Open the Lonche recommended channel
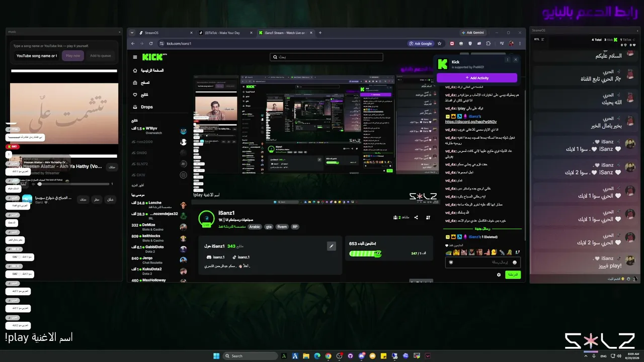Image resolution: width=644 pixels, height=362 pixels. 159,205
